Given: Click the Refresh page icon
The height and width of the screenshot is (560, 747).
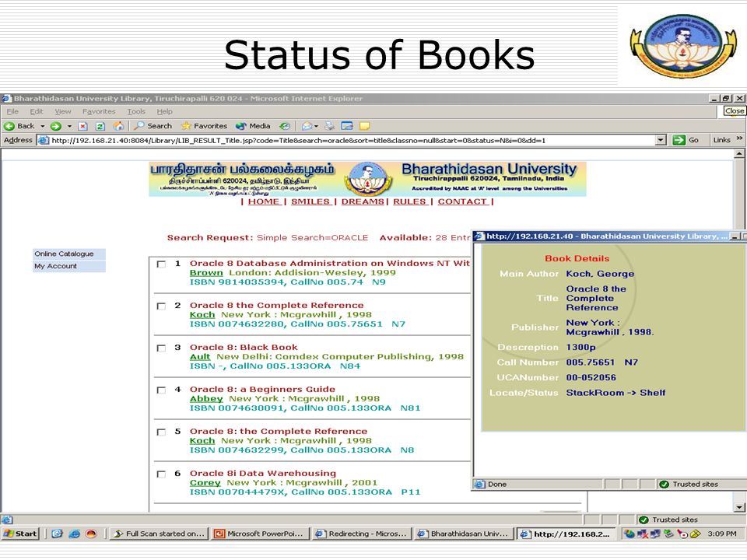Looking at the screenshot, I should coord(100,126).
